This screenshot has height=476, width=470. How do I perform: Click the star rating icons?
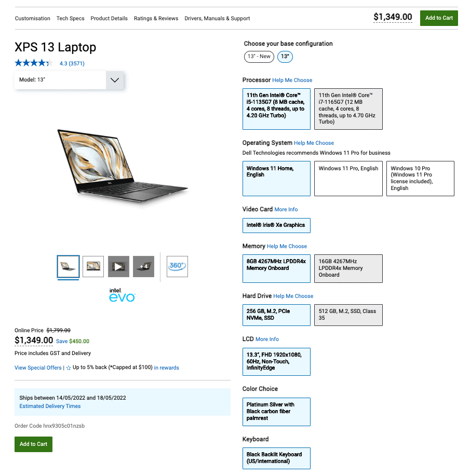click(x=34, y=63)
